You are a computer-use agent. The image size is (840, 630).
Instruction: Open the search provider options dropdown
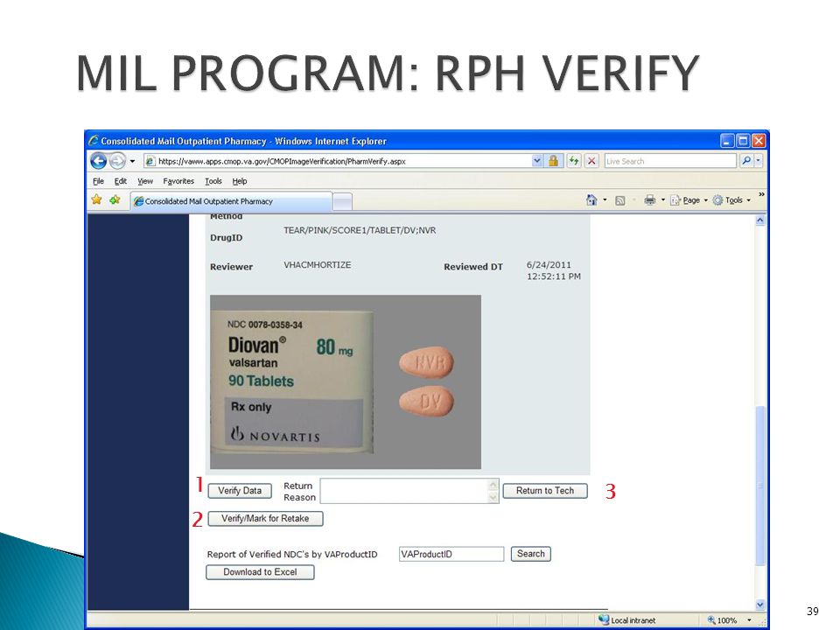(758, 161)
